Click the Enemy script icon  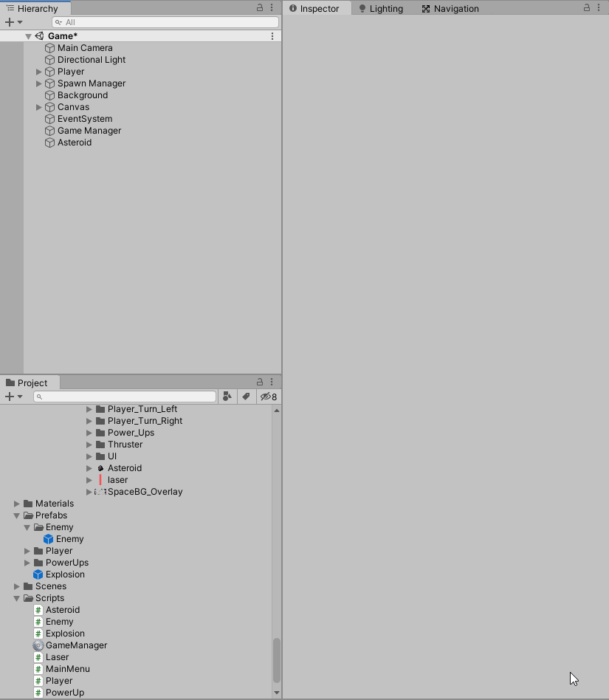point(38,622)
